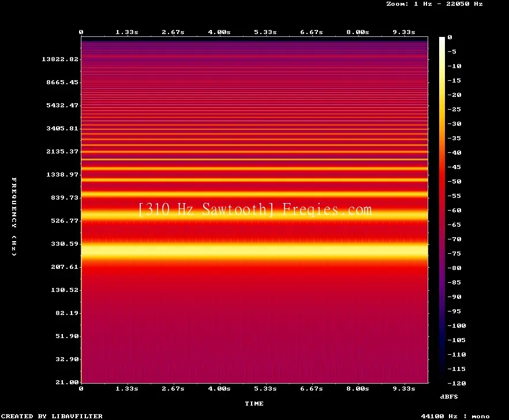Select the 330.59 frequency label

point(65,244)
